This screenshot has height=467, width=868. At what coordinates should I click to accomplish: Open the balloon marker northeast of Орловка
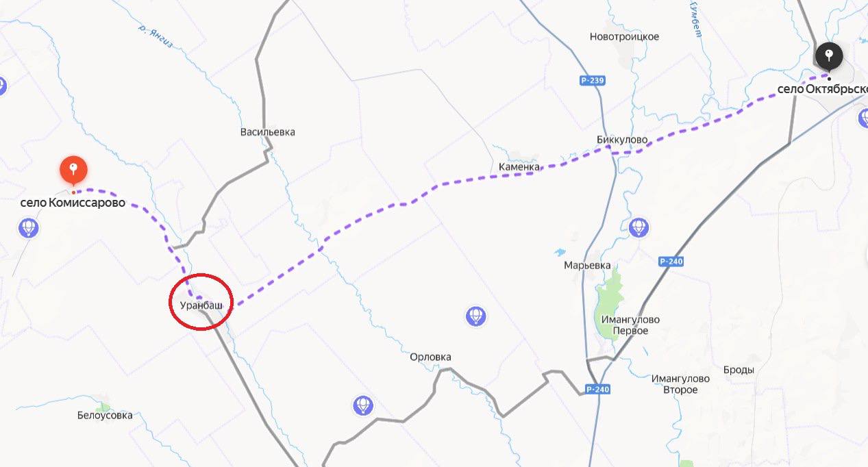(475, 316)
